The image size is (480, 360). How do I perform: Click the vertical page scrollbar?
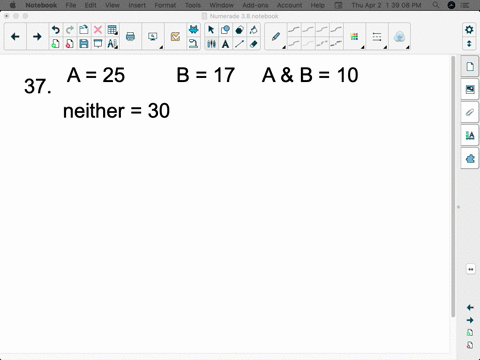(453, 187)
